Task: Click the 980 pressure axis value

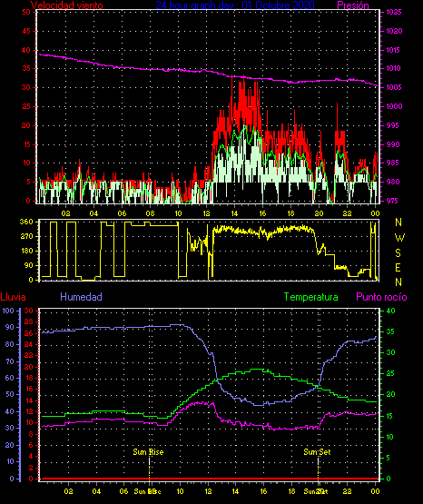Action: (392, 182)
